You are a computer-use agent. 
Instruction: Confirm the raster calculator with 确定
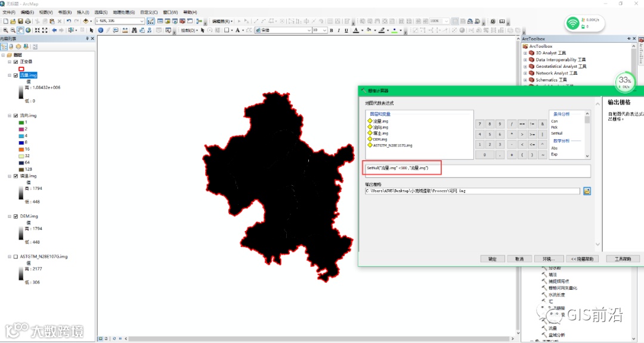[x=493, y=259]
